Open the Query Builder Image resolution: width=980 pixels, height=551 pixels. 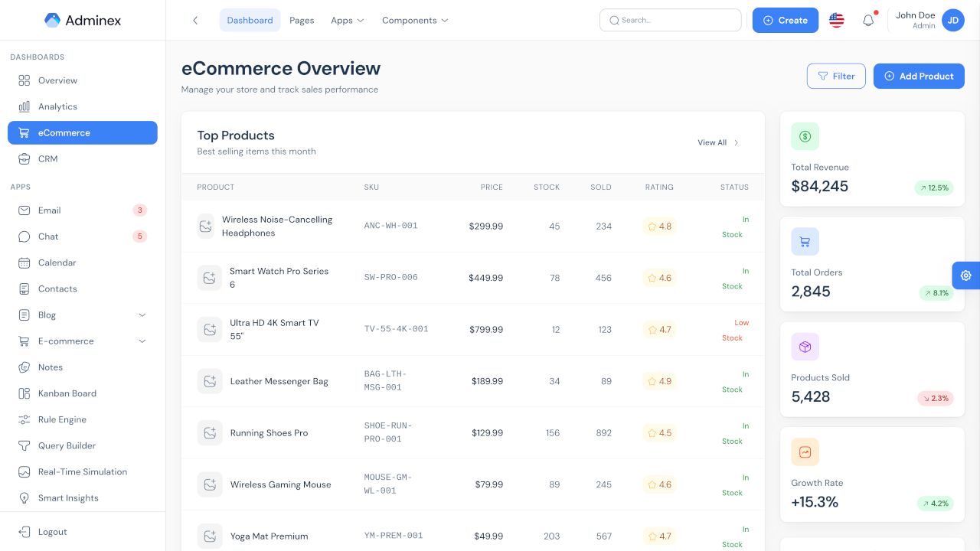tap(83, 445)
